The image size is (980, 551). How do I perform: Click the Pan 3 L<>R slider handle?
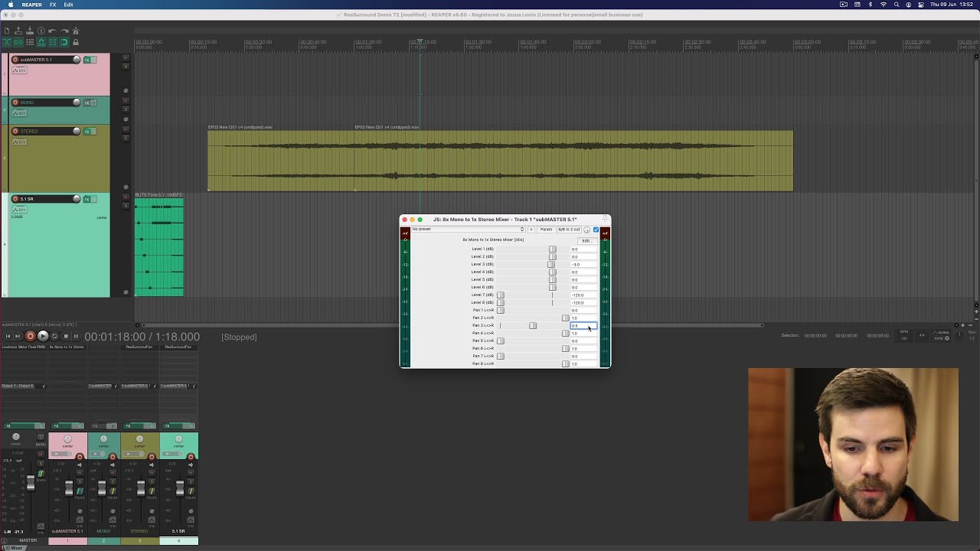point(533,326)
